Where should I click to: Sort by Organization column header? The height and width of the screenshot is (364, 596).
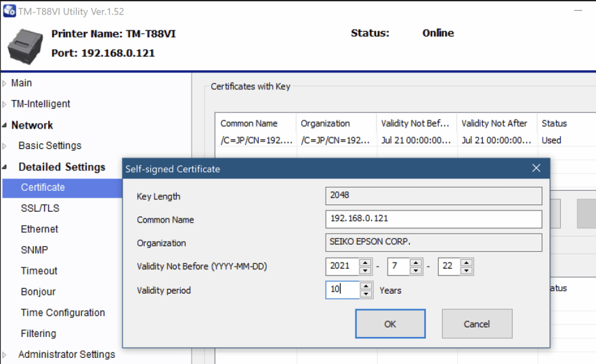[x=337, y=123]
